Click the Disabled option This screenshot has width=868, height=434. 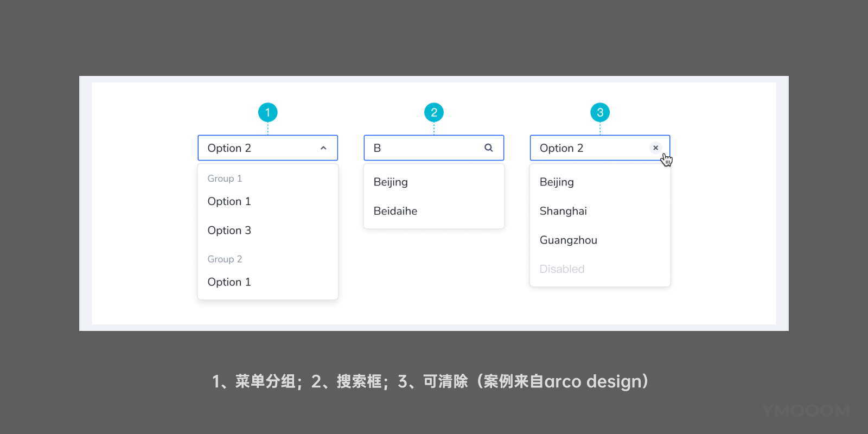(562, 269)
